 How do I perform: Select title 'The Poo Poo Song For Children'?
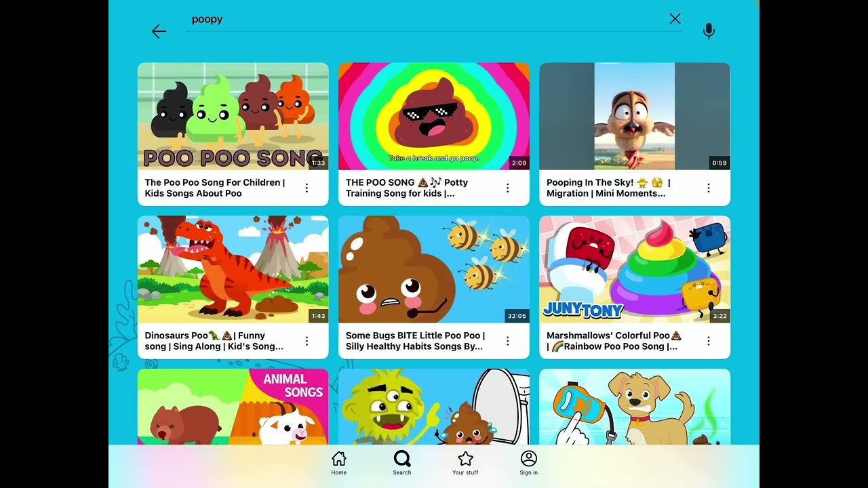coord(215,188)
